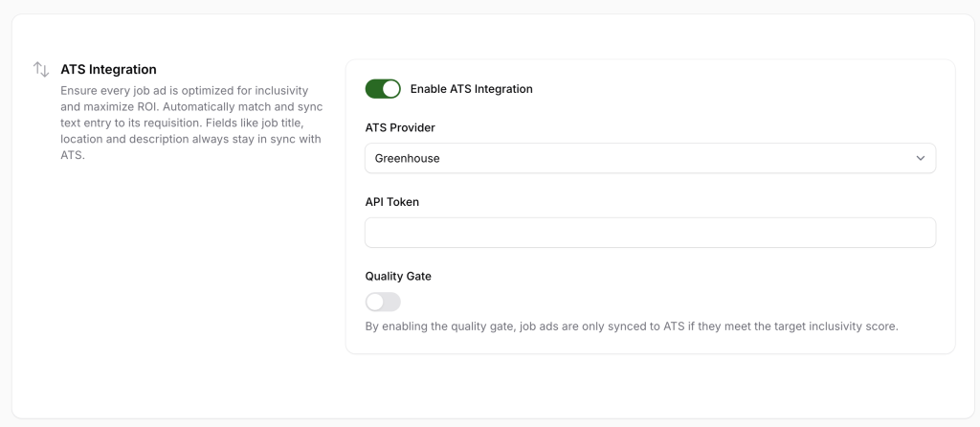The height and width of the screenshot is (427, 980).
Task: Turn on the Quality Gate toggle
Action: click(x=383, y=303)
